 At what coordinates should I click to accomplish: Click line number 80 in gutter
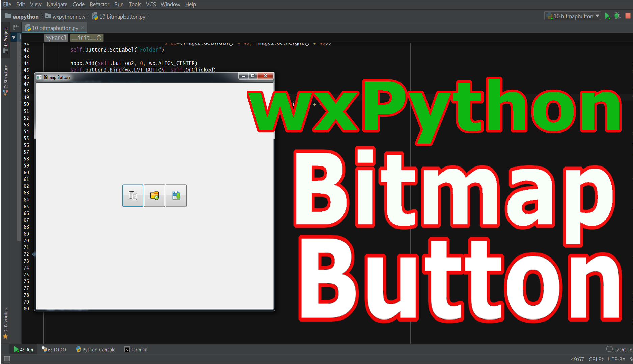(26, 309)
